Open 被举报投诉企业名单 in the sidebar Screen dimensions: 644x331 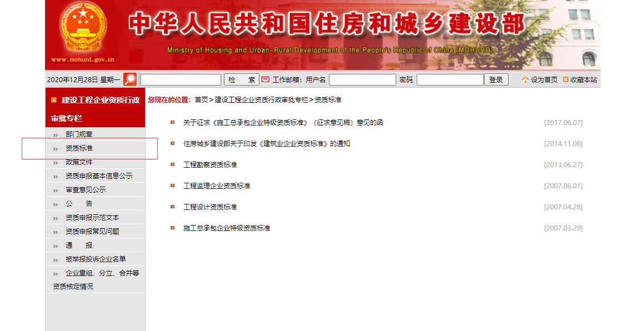coord(96,259)
